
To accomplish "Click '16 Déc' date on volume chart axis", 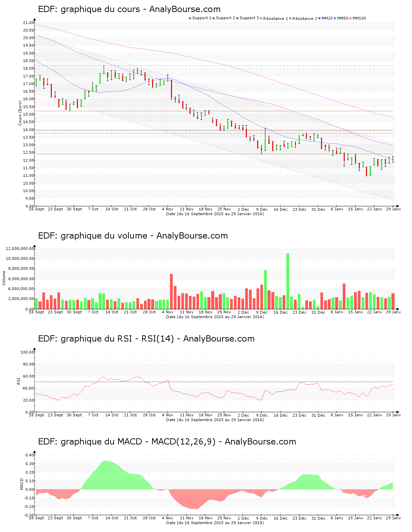I will pyautogui.click(x=281, y=312).
